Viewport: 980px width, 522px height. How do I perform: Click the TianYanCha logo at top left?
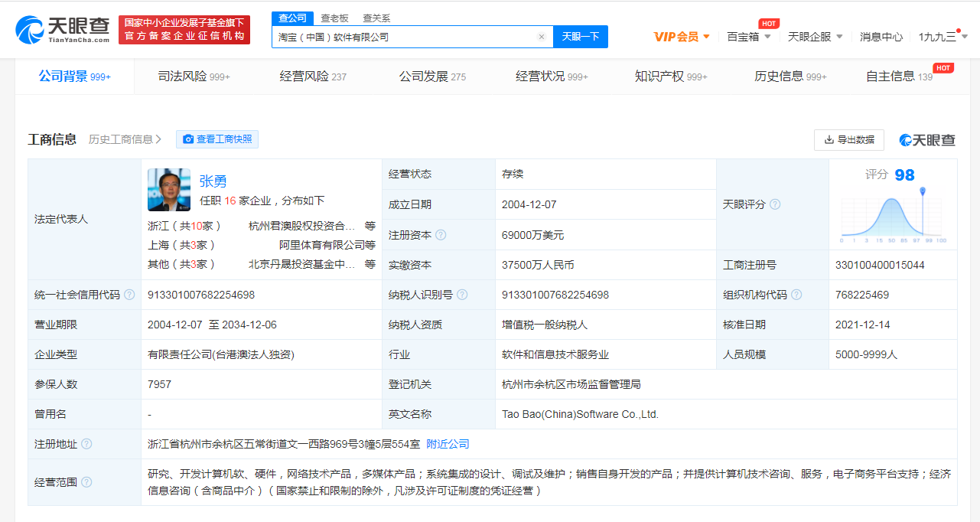(x=63, y=29)
